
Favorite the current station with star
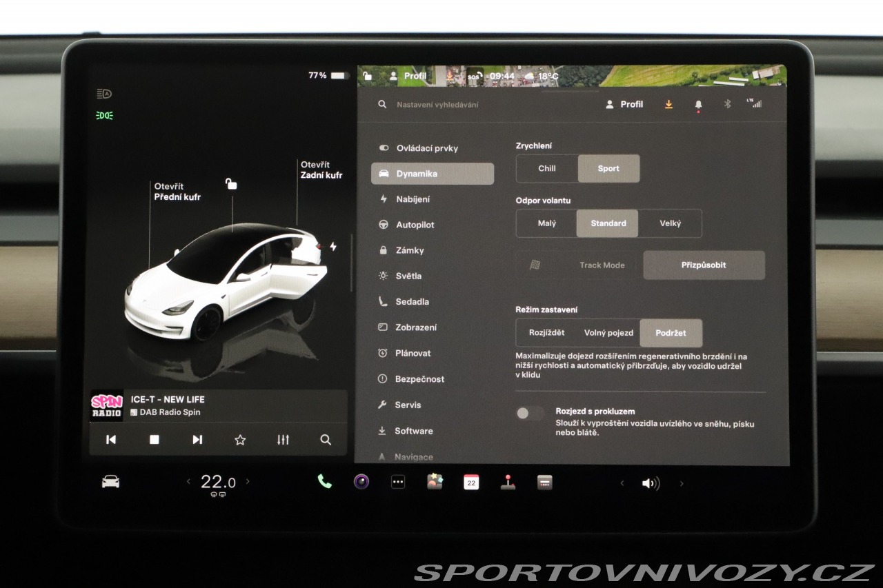coord(240,440)
